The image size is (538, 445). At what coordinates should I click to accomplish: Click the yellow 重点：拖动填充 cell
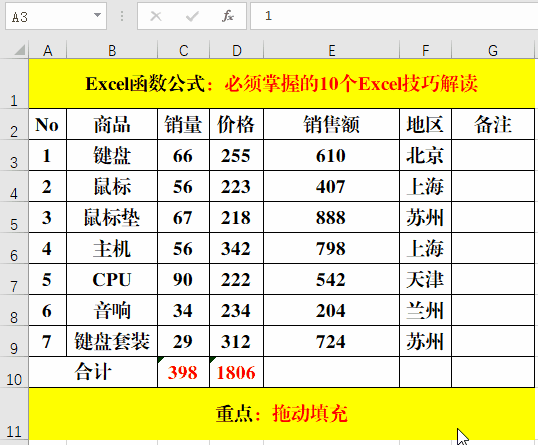pos(282,414)
